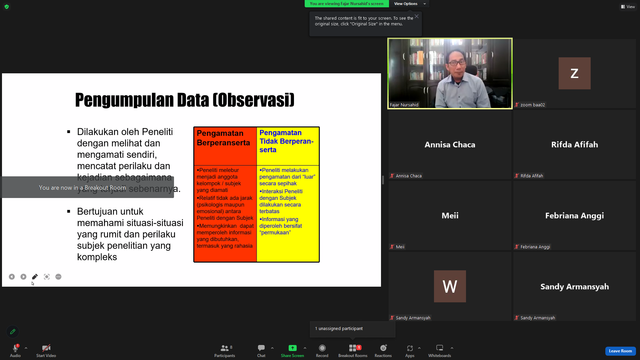Viewport: 640px width, 360px height.
Task: Open the View Options dropdown
Action: [x=409, y=4]
